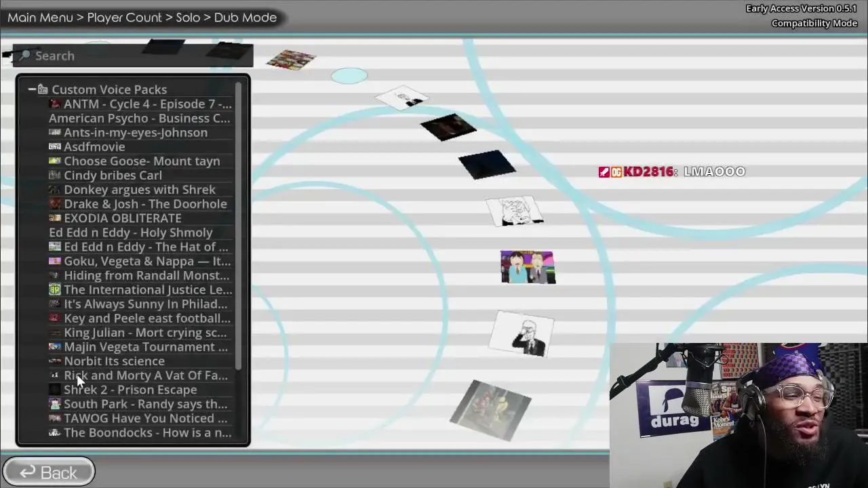Click Majin Vegeta Tournament pack icon
The image size is (868, 488).
pos(55,346)
